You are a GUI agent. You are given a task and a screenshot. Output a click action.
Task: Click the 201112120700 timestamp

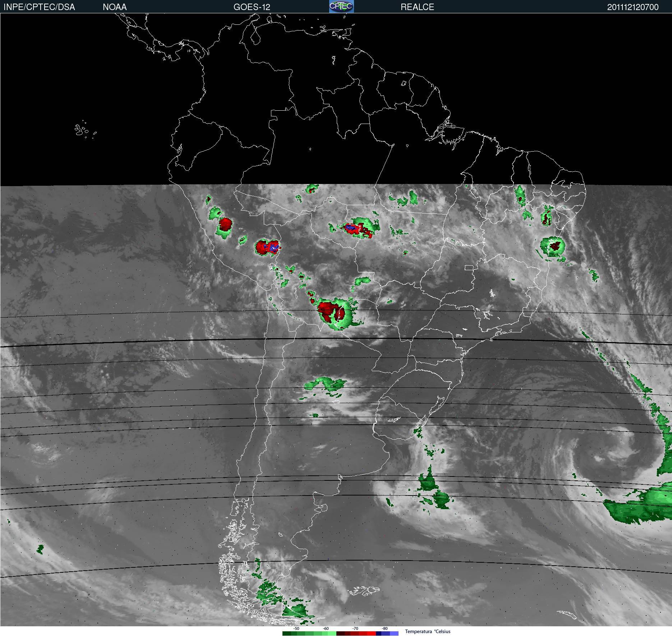click(633, 7)
